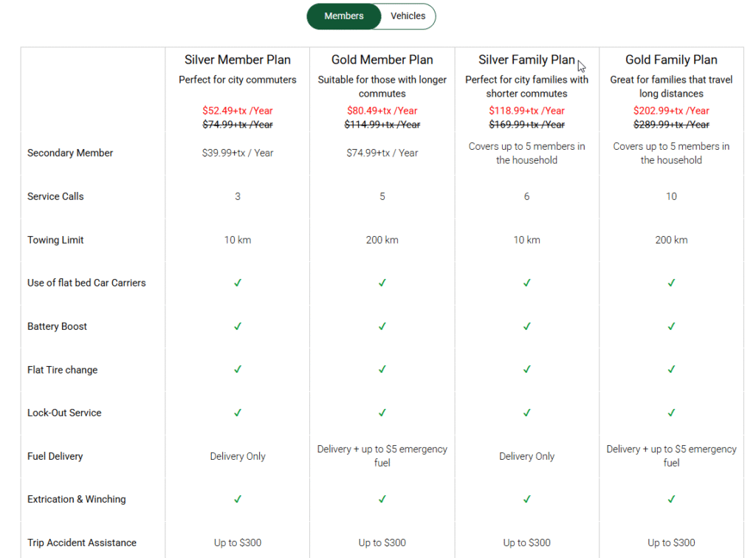This screenshot has height=558, width=756.
Task: Click the Service Calls row label
Action: [55, 196]
